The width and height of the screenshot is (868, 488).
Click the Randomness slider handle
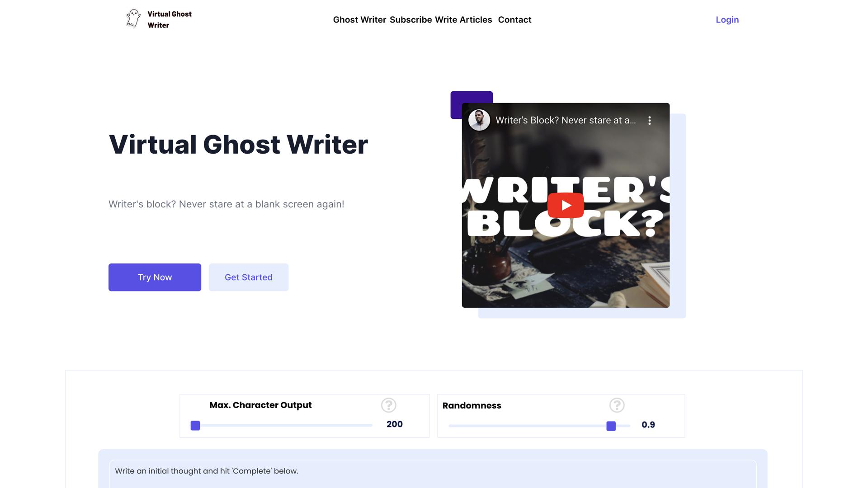coord(612,425)
